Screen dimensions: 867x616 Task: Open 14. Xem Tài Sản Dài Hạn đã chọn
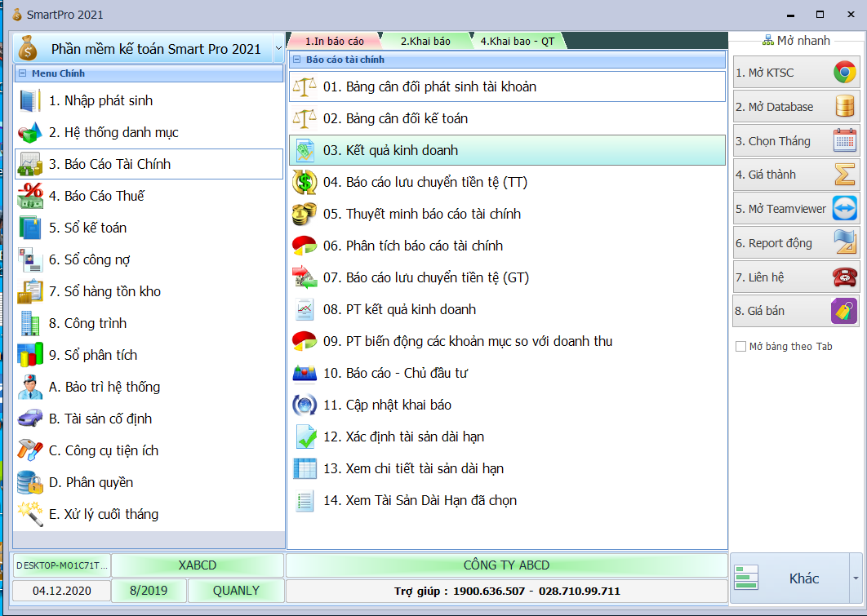(x=507, y=500)
